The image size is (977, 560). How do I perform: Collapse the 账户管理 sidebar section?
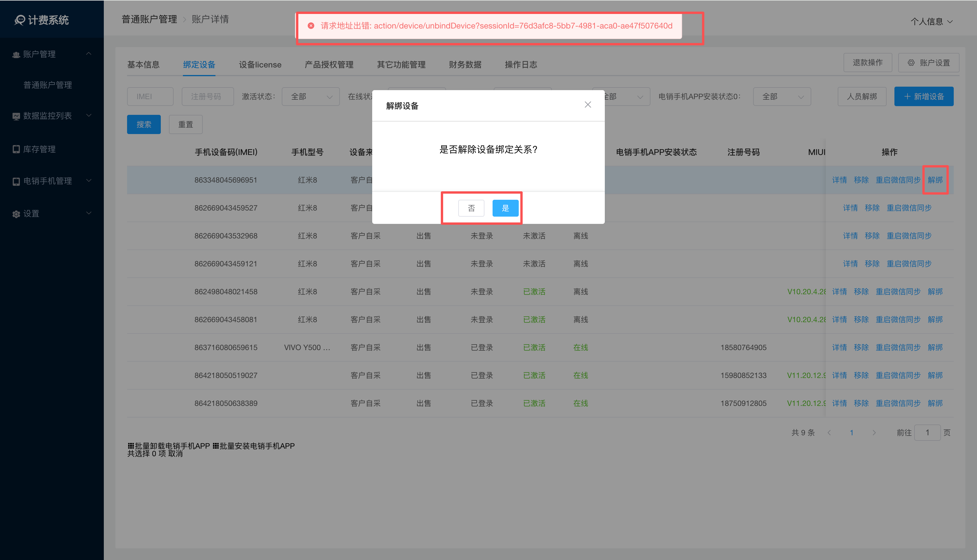(89, 54)
